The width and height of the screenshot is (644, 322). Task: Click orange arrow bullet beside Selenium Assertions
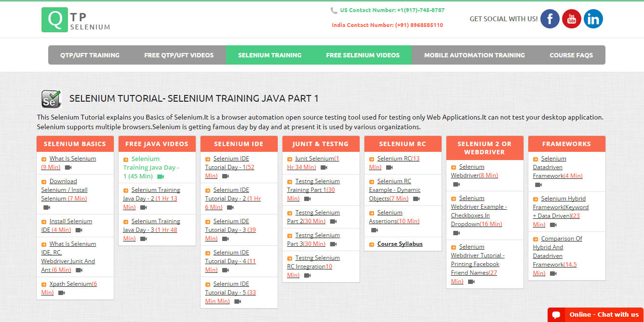(372, 213)
